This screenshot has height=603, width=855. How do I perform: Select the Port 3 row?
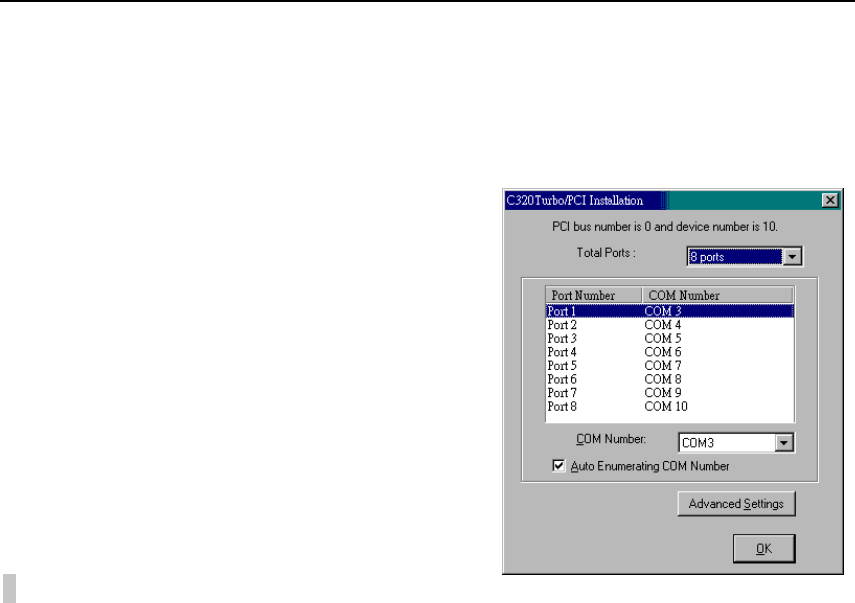coord(670,339)
